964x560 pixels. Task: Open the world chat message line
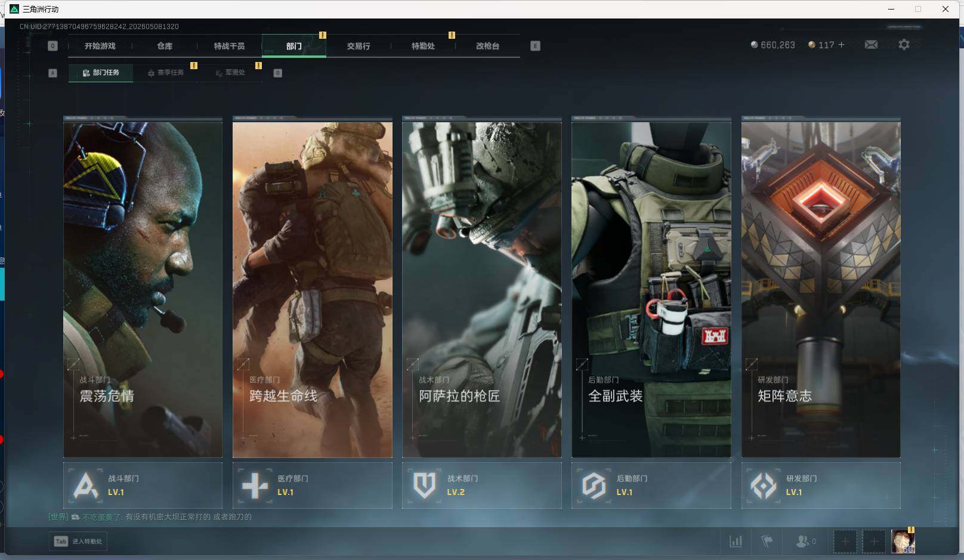tap(150, 517)
